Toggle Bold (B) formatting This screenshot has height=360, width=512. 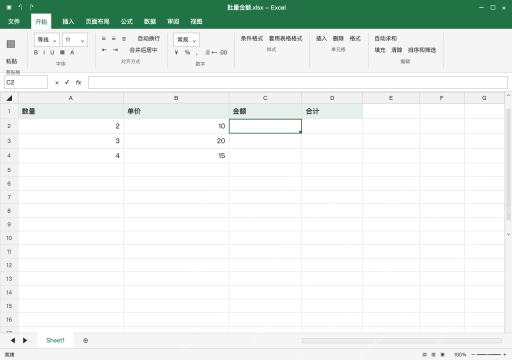coord(36,52)
